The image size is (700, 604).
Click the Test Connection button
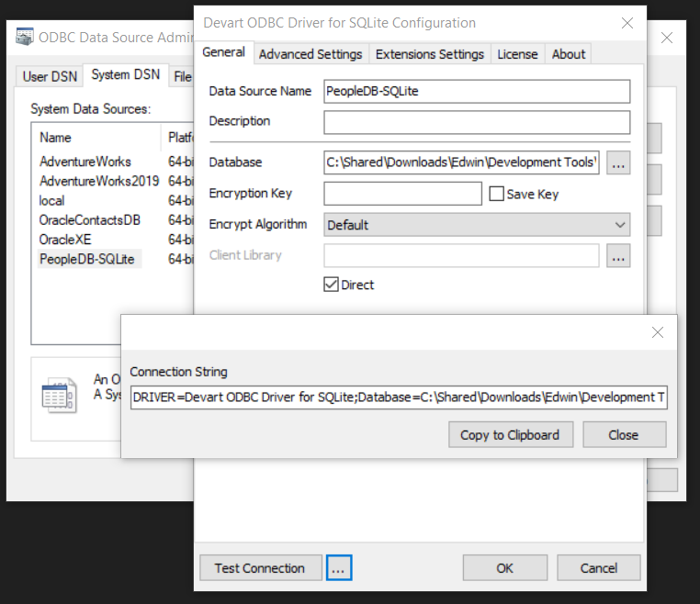click(261, 568)
